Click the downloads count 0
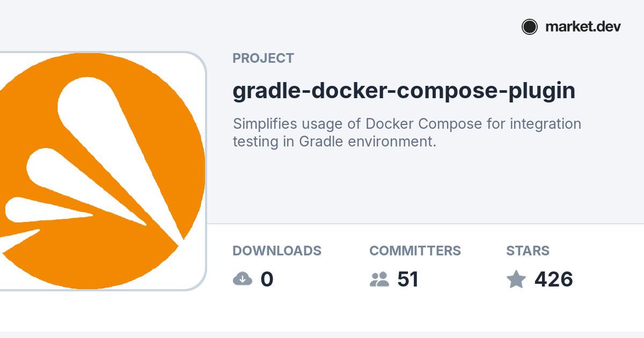The image size is (644, 338). [x=267, y=280]
